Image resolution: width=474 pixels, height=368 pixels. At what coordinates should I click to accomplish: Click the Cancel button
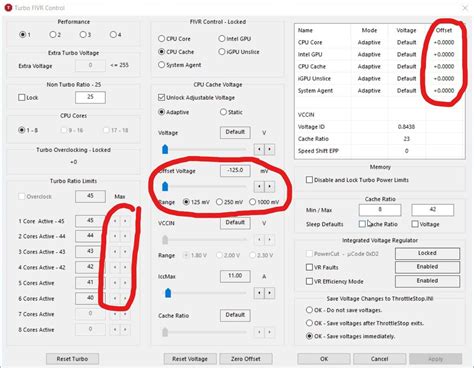click(x=380, y=359)
